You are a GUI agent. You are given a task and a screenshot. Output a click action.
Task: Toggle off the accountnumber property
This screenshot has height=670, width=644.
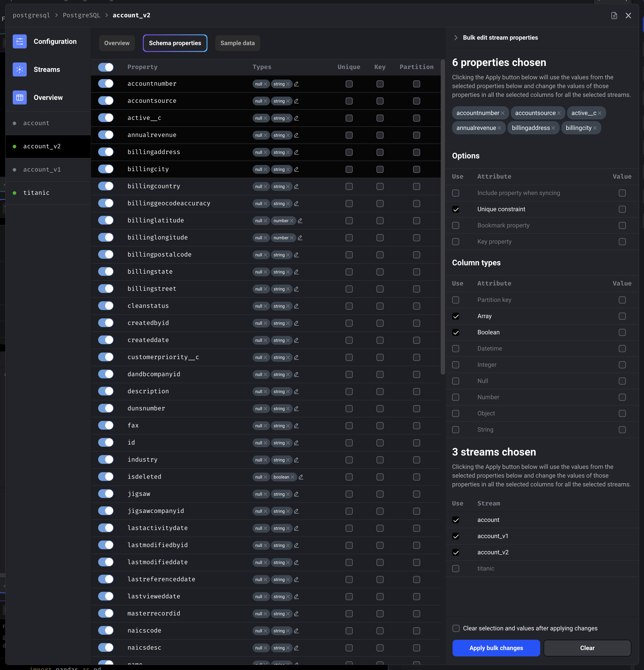pyautogui.click(x=106, y=84)
